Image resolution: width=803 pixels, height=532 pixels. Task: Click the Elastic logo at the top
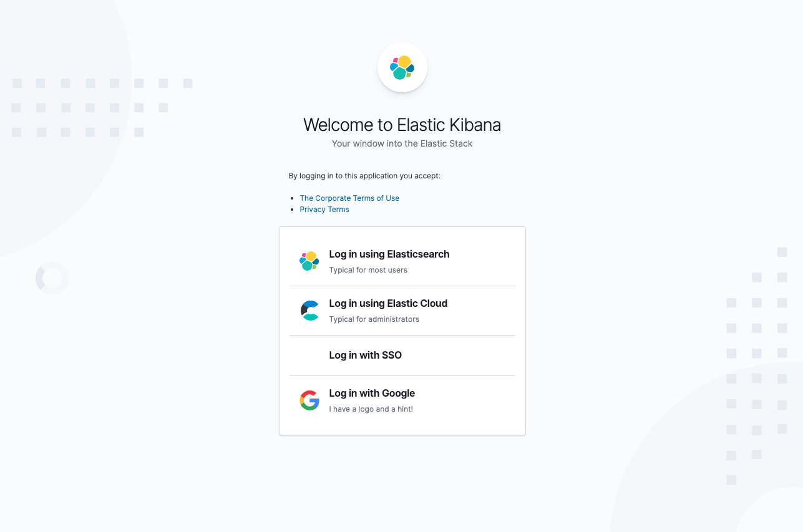pyautogui.click(x=402, y=67)
